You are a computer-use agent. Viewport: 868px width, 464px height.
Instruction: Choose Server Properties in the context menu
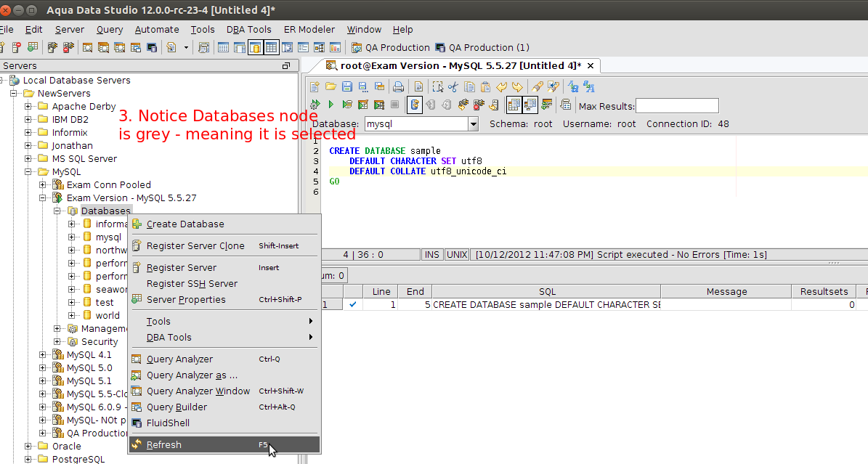pos(224,300)
